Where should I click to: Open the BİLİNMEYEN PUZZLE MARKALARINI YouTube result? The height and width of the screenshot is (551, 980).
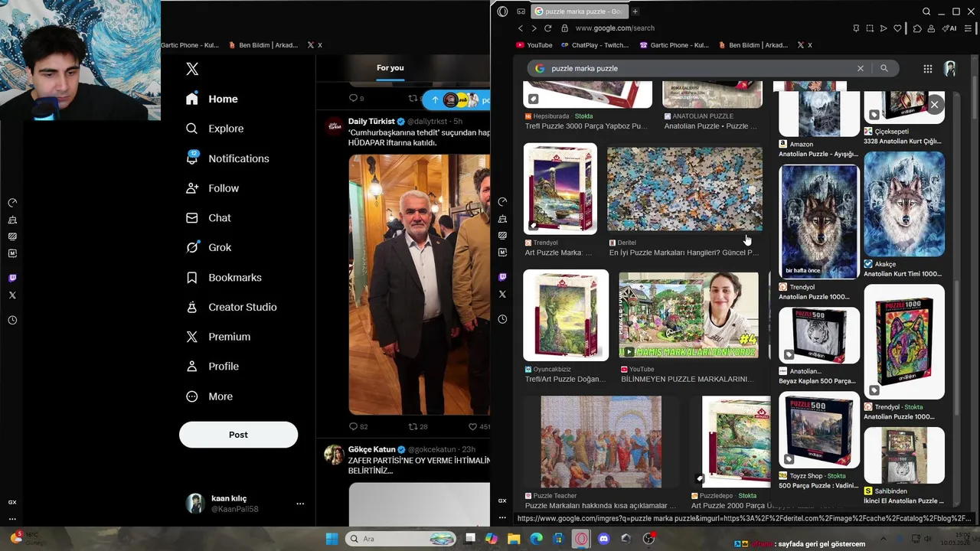pyautogui.click(x=687, y=379)
